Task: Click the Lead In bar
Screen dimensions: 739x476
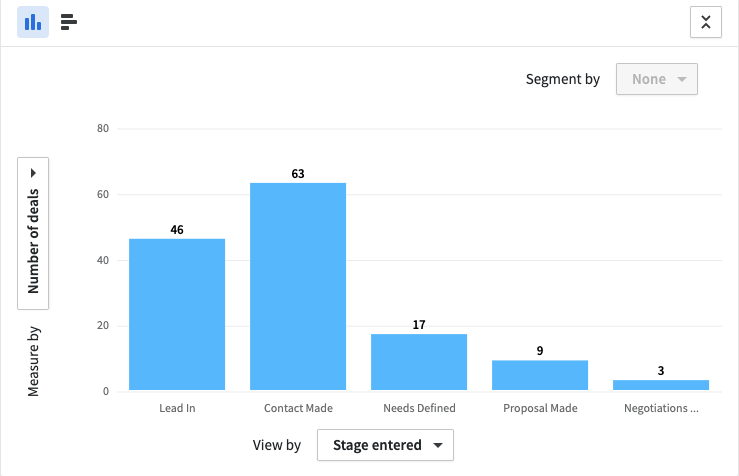Action: (177, 315)
